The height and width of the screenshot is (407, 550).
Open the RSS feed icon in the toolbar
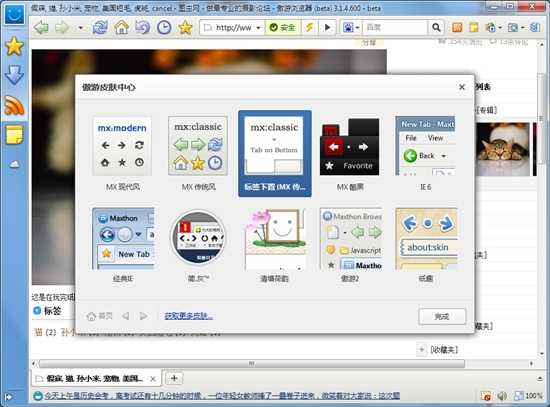coord(457,27)
